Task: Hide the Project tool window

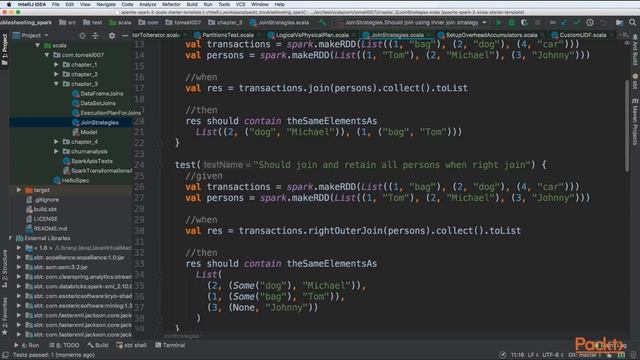Action: pos(124,36)
